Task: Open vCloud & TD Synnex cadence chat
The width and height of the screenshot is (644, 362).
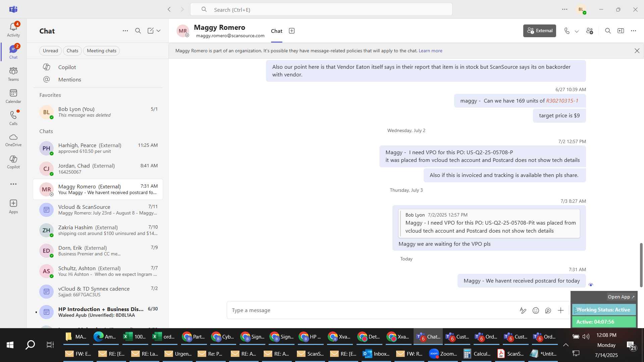Action: click(98, 291)
